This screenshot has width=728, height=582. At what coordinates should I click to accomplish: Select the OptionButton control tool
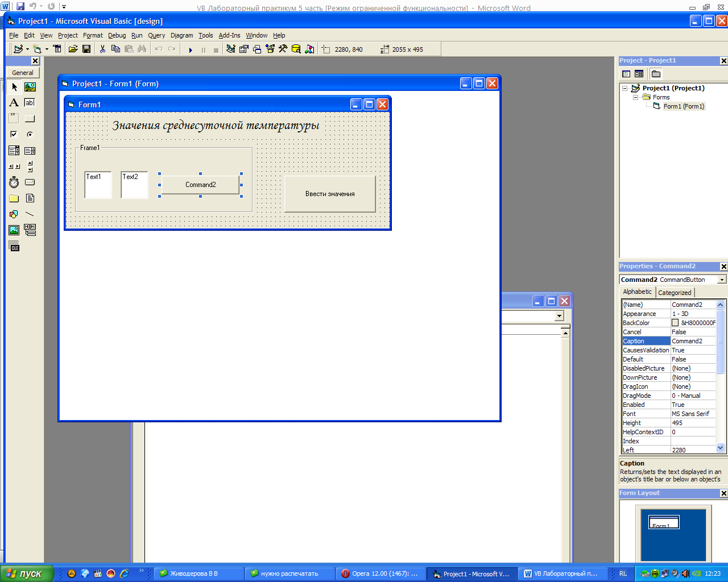[30, 135]
